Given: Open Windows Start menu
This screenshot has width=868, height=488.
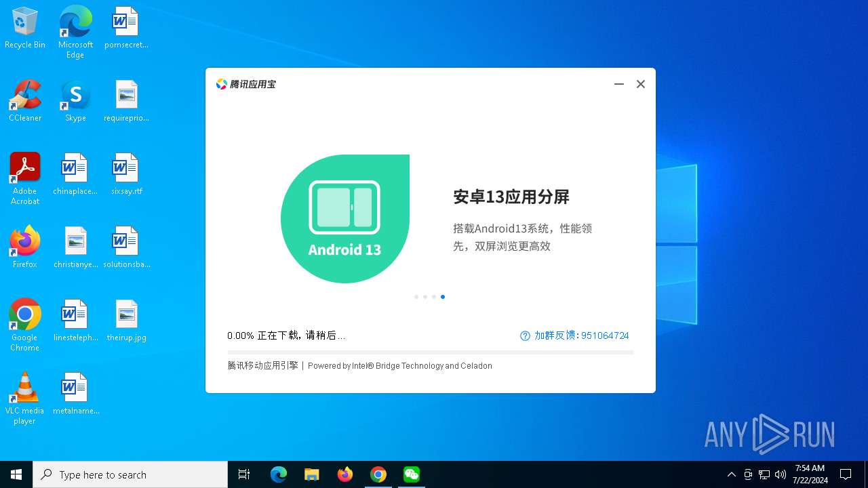Looking at the screenshot, I should point(16,474).
